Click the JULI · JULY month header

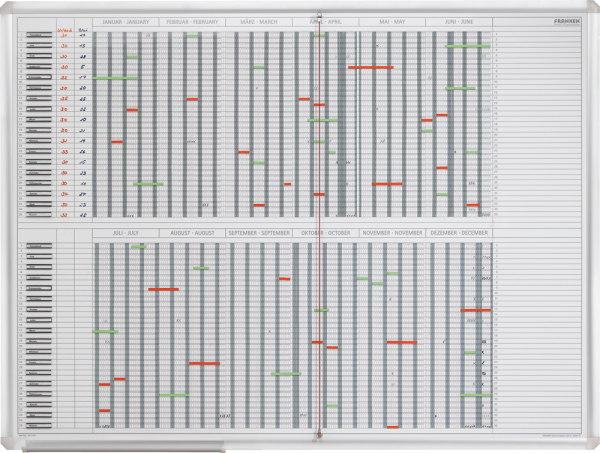tap(126, 233)
